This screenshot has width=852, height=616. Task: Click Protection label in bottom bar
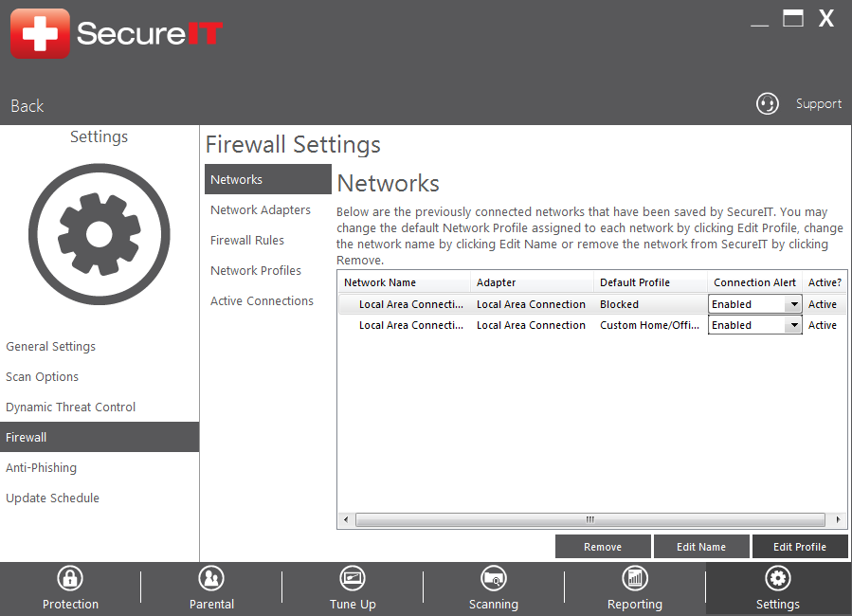71,604
